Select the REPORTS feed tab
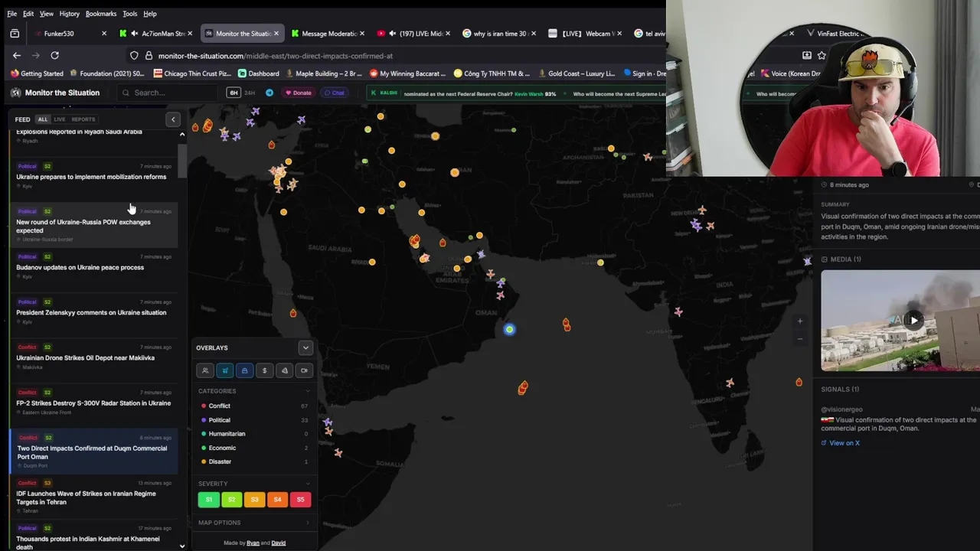Screen dimensions: 980x551 [83, 119]
